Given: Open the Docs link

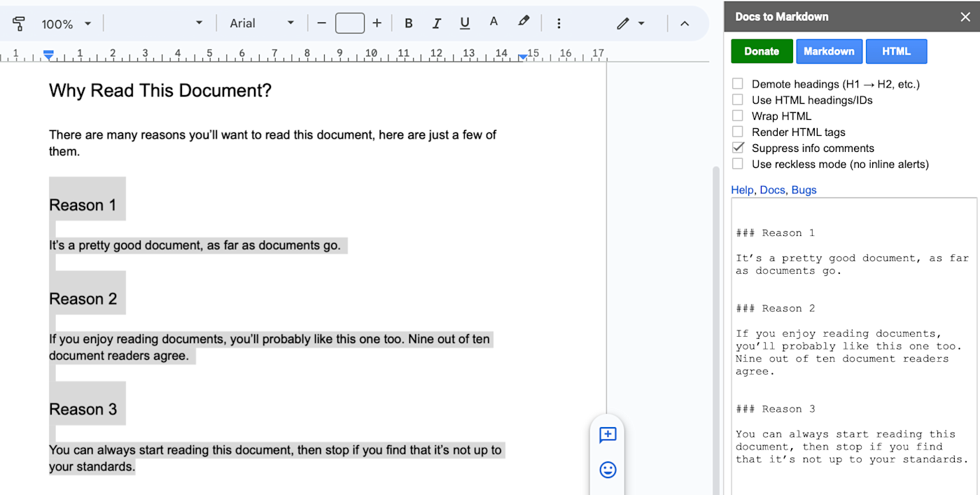Looking at the screenshot, I should (x=772, y=190).
